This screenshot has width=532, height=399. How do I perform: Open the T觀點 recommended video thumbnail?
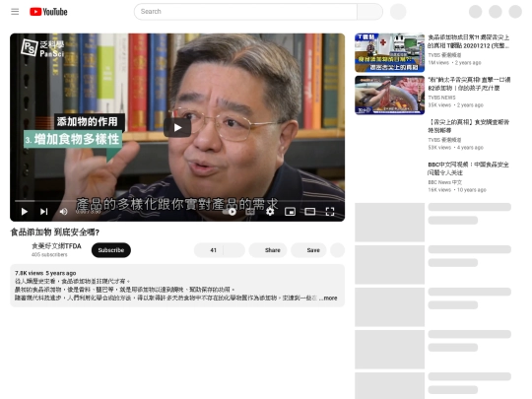pyautogui.click(x=389, y=52)
